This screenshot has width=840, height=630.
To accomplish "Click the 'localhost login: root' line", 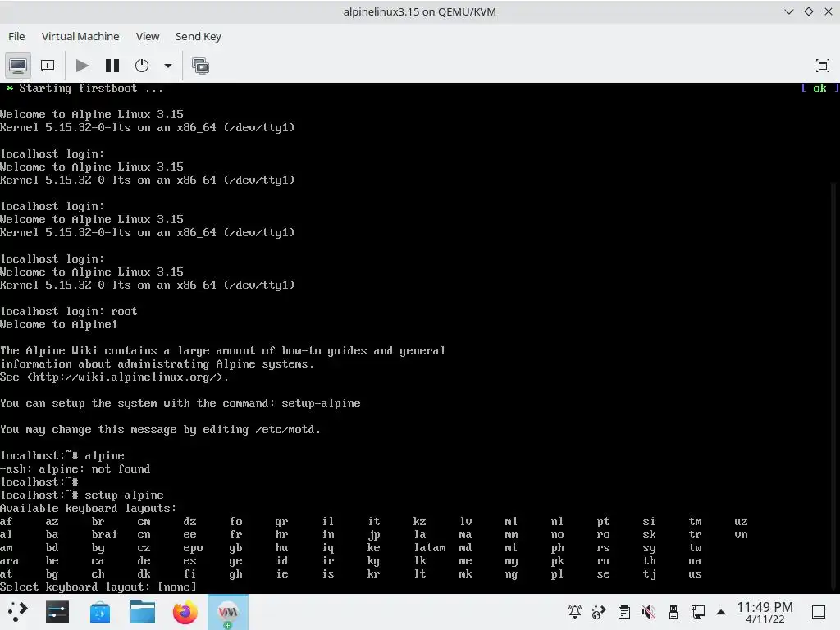I will (x=69, y=311).
